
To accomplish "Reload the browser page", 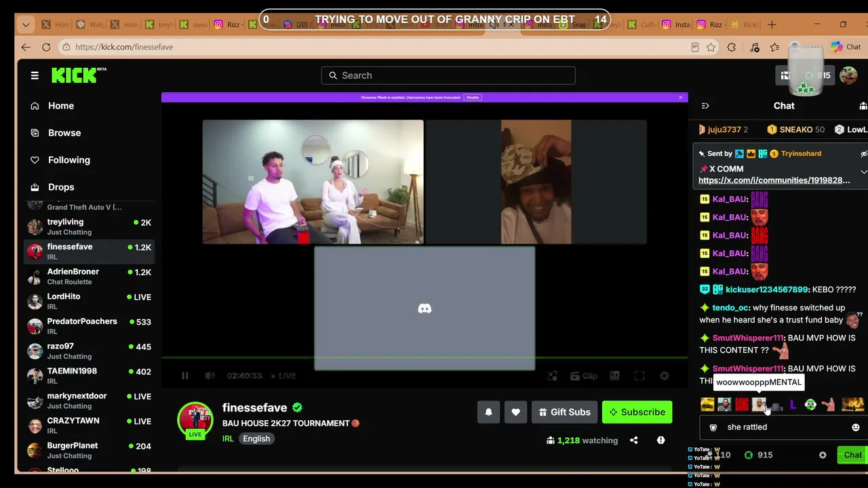I will (x=46, y=47).
